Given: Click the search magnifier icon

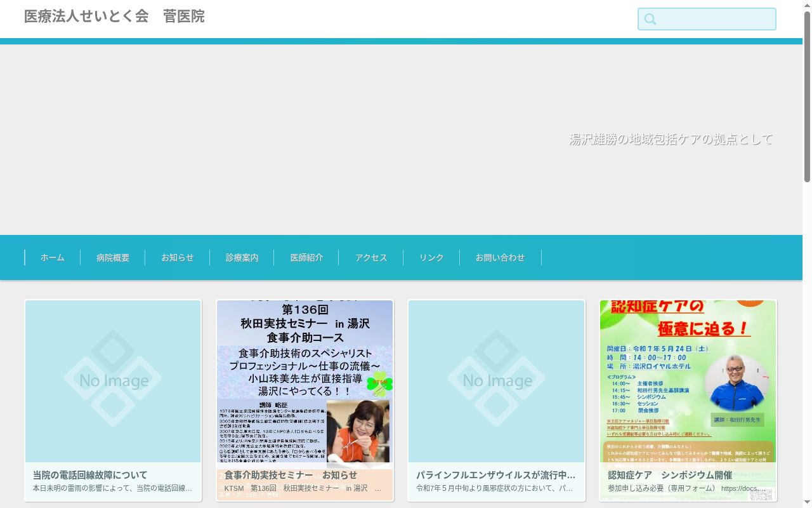Looking at the screenshot, I should (650, 19).
